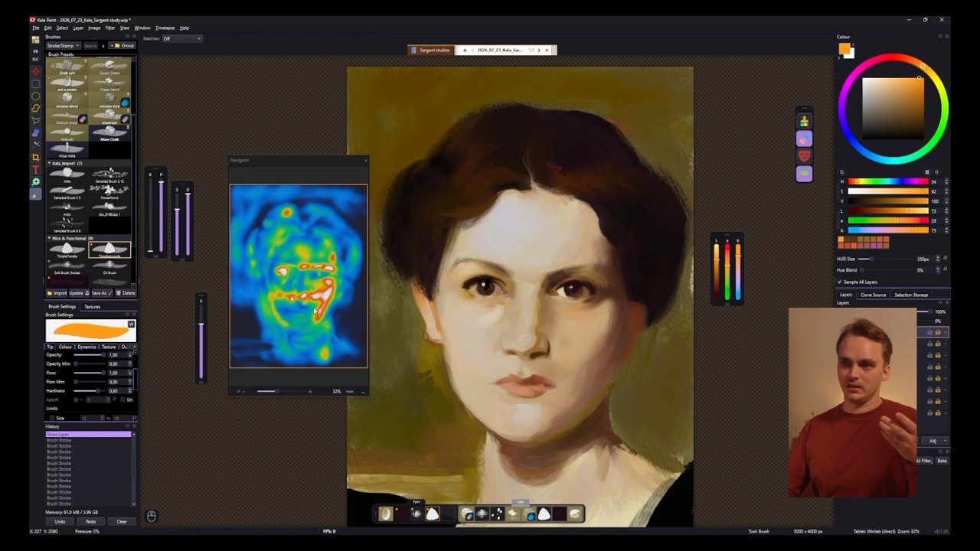
Task: Open the Filter menu
Action: (110, 28)
